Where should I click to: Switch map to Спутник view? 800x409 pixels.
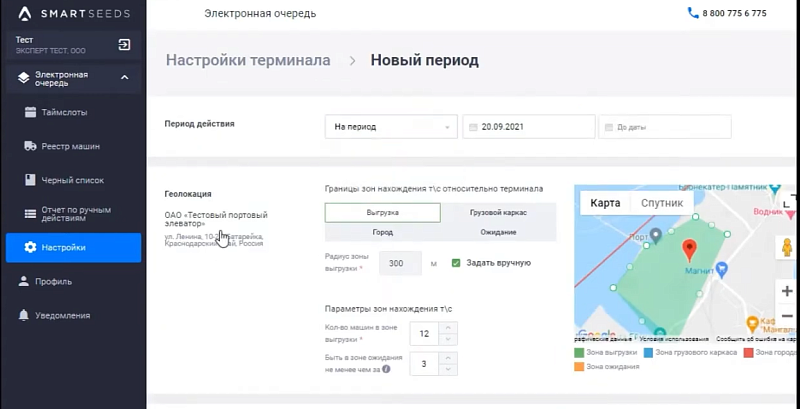pyautogui.click(x=662, y=203)
